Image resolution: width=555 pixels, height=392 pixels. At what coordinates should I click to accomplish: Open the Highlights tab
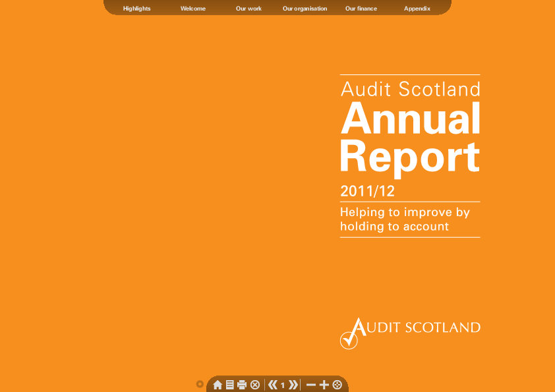[x=136, y=9]
